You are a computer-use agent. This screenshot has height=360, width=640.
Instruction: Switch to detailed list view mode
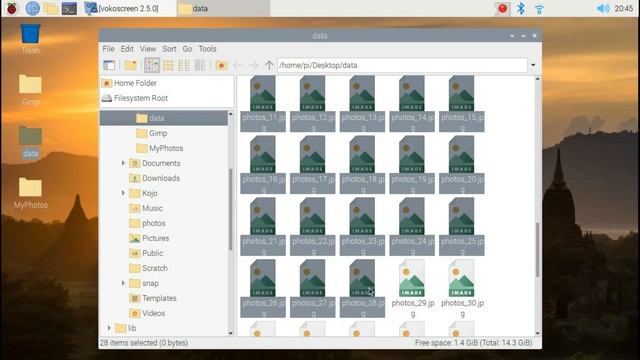pos(200,65)
